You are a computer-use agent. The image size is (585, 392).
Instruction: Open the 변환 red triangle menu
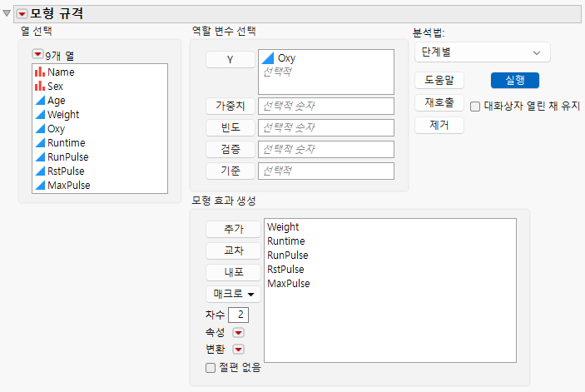coord(238,349)
